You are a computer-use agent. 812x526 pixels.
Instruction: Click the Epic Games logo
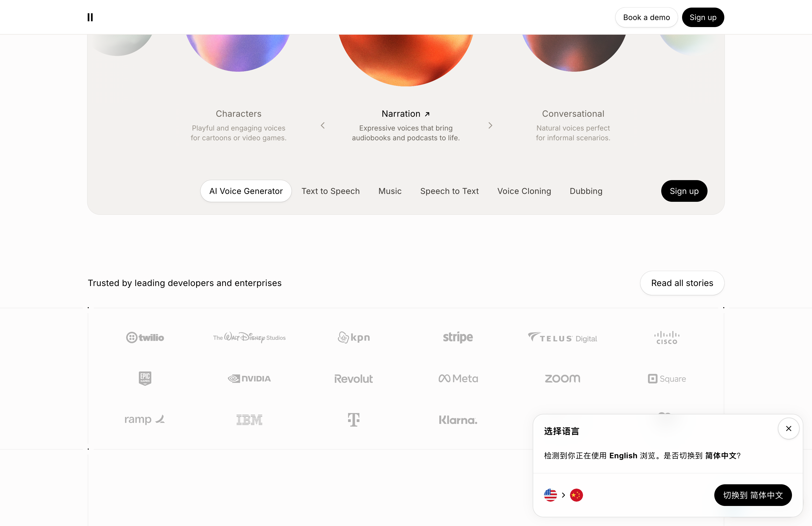[145, 378]
